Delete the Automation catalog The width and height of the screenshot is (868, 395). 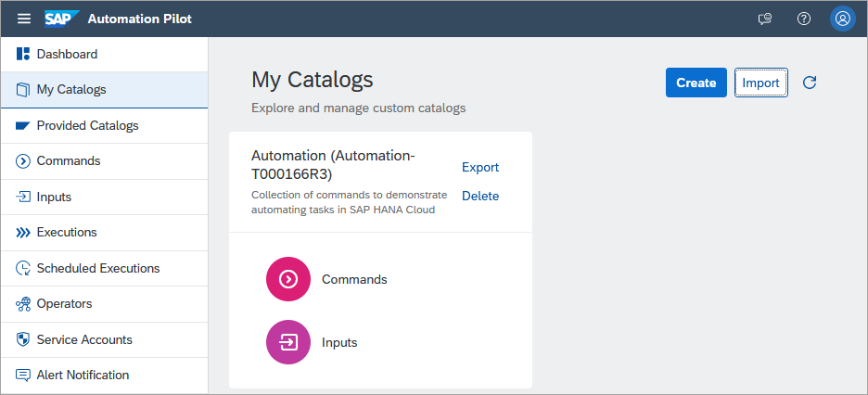pos(480,196)
